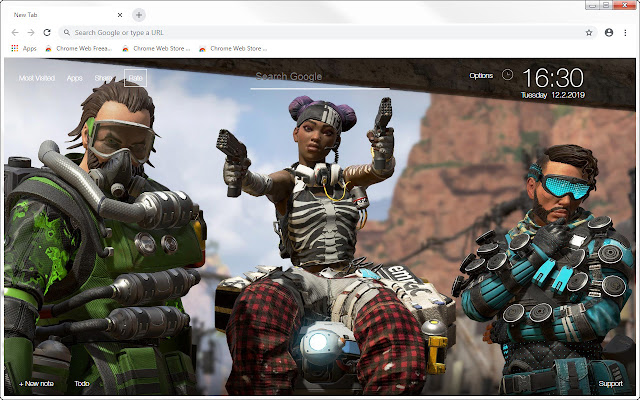640x400 pixels.
Task: Reload the page with refresh icon
Action: (47, 32)
